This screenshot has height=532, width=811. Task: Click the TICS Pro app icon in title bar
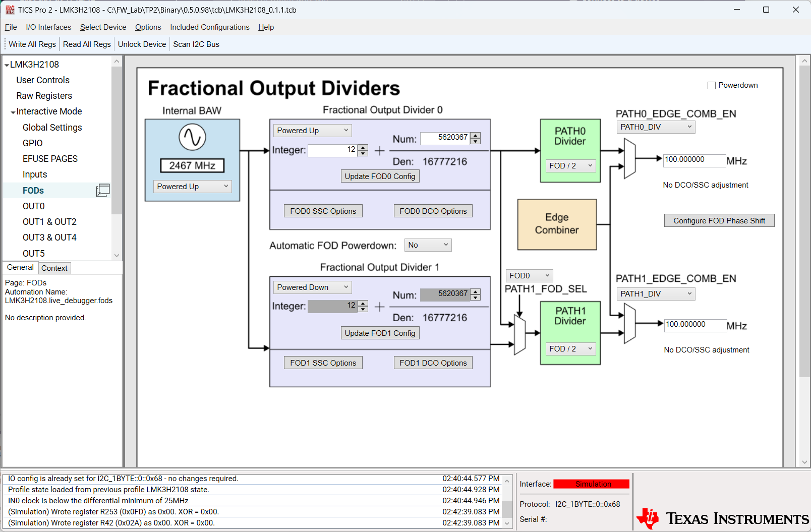coord(10,10)
